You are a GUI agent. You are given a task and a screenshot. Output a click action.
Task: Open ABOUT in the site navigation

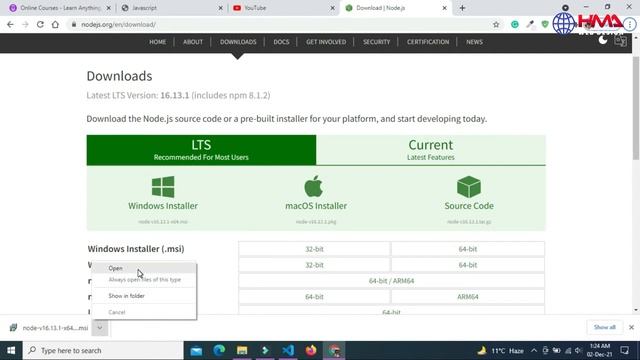tap(193, 42)
